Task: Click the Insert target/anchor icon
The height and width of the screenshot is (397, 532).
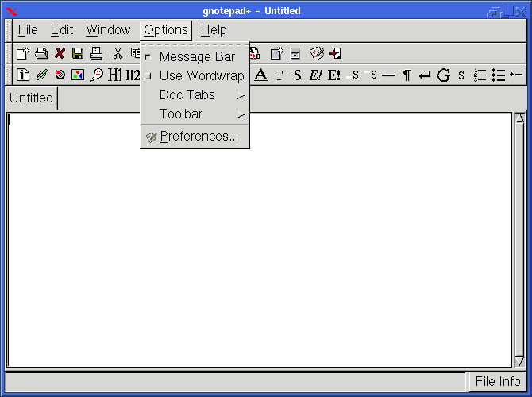Action: 60,75
